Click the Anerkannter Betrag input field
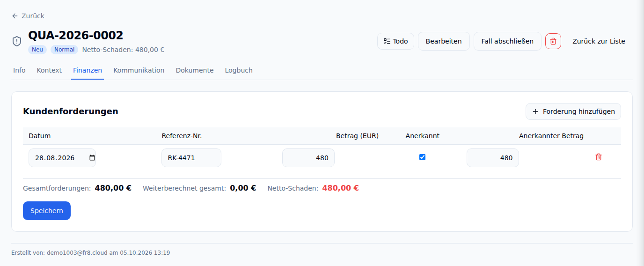 click(493, 158)
